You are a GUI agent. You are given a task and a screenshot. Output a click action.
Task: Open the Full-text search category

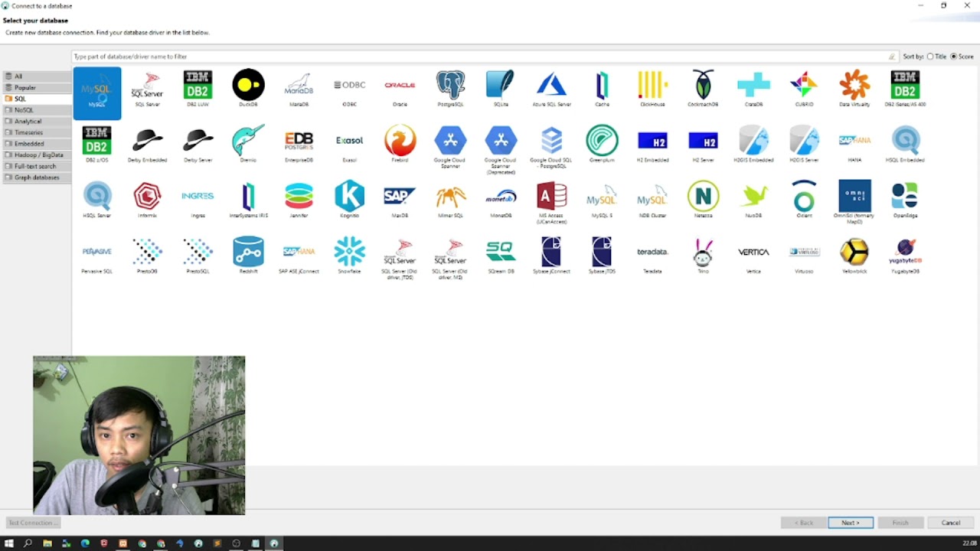(x=36, y=166)
